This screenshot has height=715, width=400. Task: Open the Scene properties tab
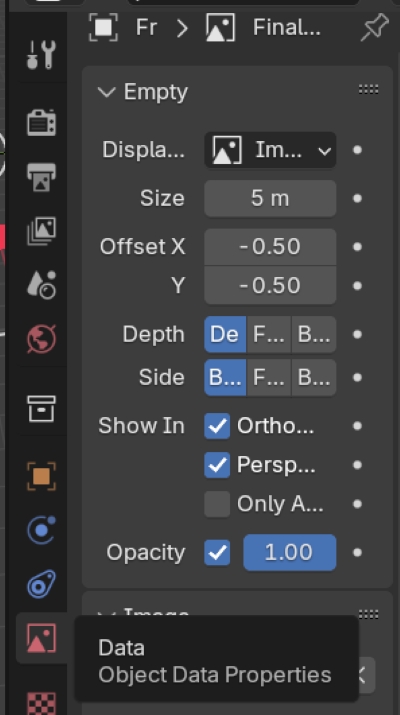[41, 285]
